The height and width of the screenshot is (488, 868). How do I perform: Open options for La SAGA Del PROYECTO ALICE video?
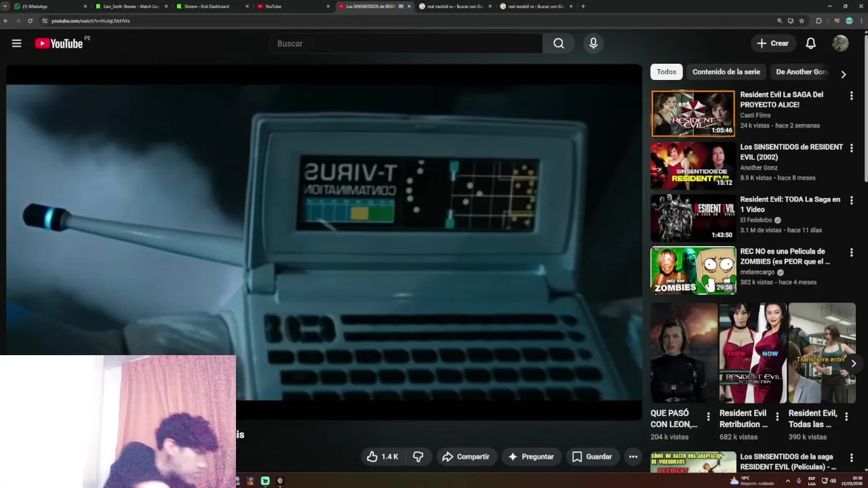(852, 96)
